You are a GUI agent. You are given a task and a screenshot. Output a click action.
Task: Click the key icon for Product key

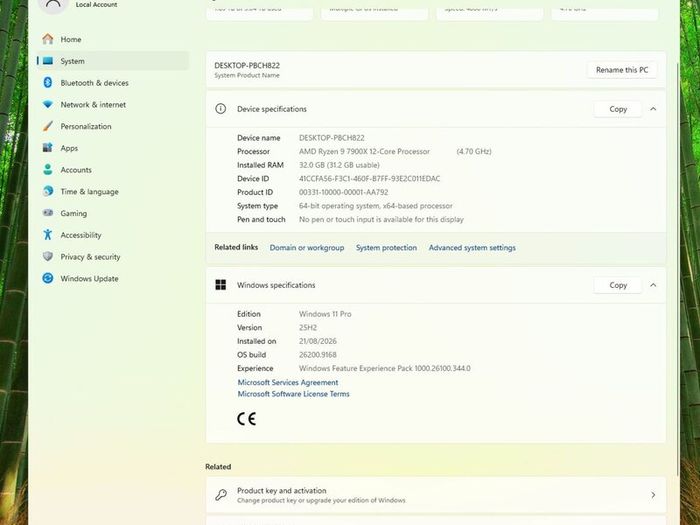[221, 495]
